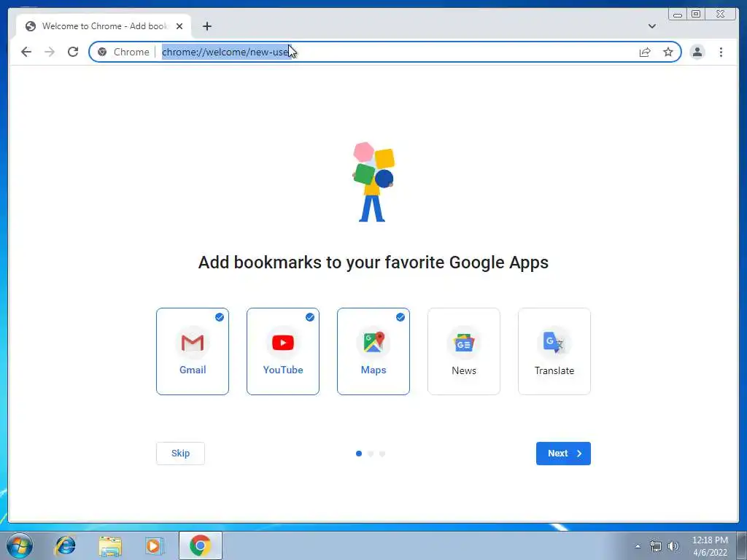Deselect the Gmail bookmark card
The width and height of the screenshot is (747, 560).
(193, 351)
